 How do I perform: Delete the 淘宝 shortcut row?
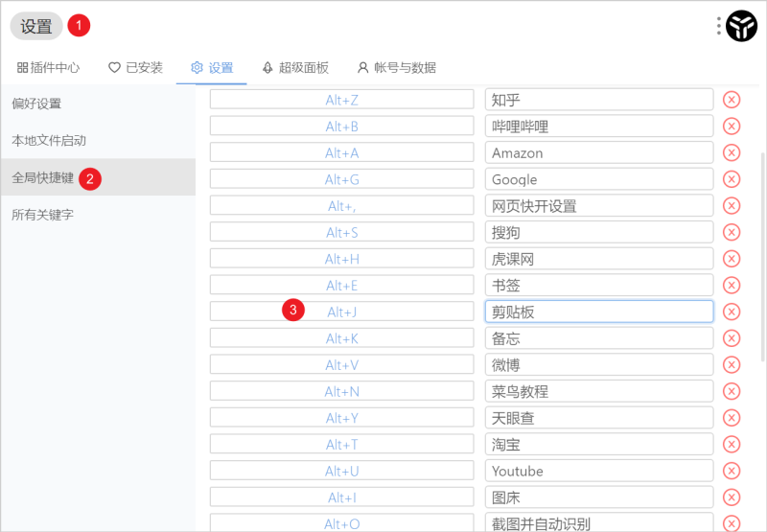tap(732, 444)
